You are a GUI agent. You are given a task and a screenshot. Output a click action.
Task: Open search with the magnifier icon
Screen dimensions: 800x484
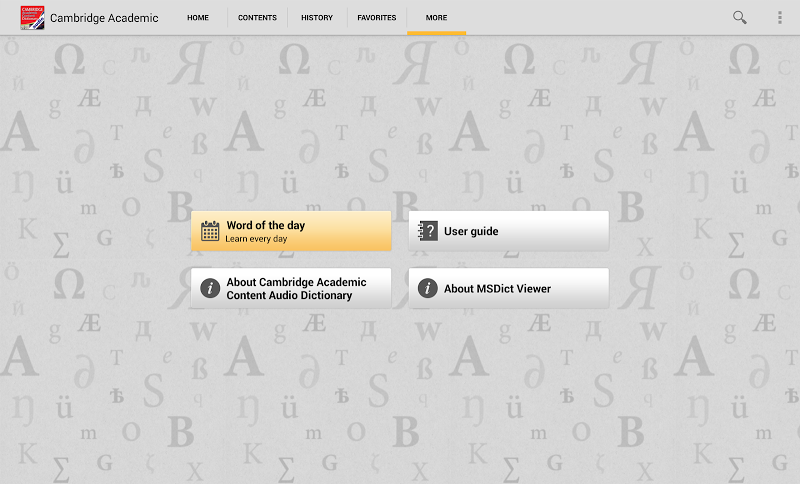coord(740,17)
